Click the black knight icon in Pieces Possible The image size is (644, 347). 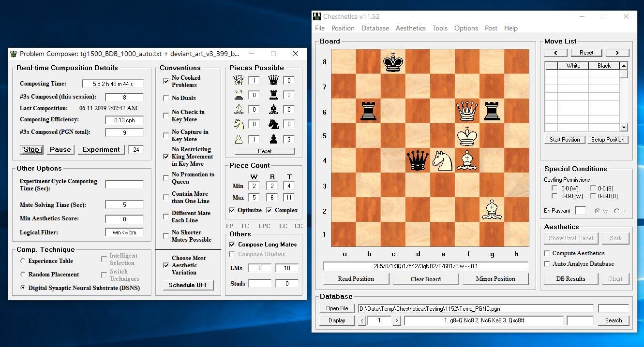tap(273, 124)
